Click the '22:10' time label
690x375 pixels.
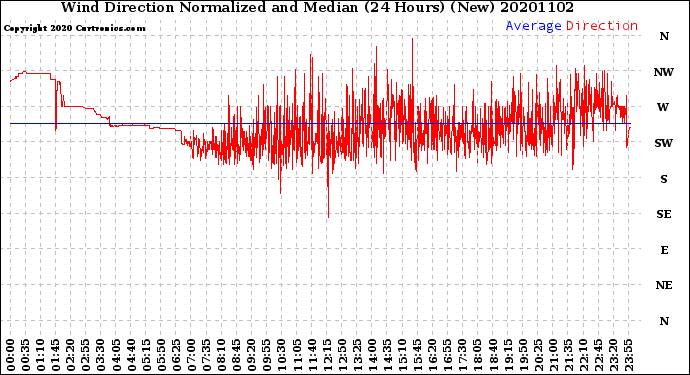point(583,355)
